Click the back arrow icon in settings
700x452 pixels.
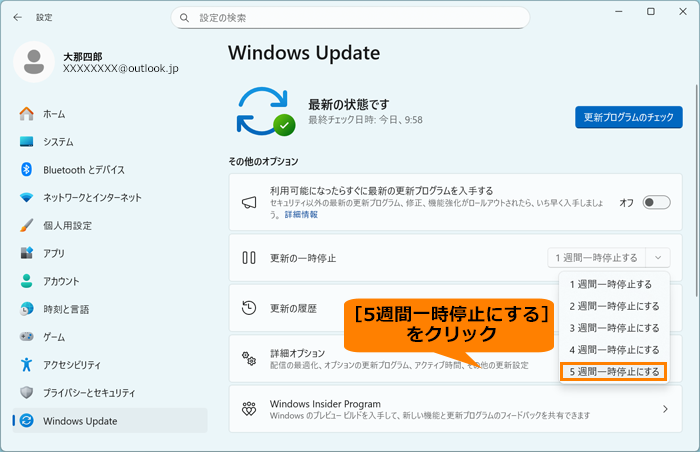point(17,17)
